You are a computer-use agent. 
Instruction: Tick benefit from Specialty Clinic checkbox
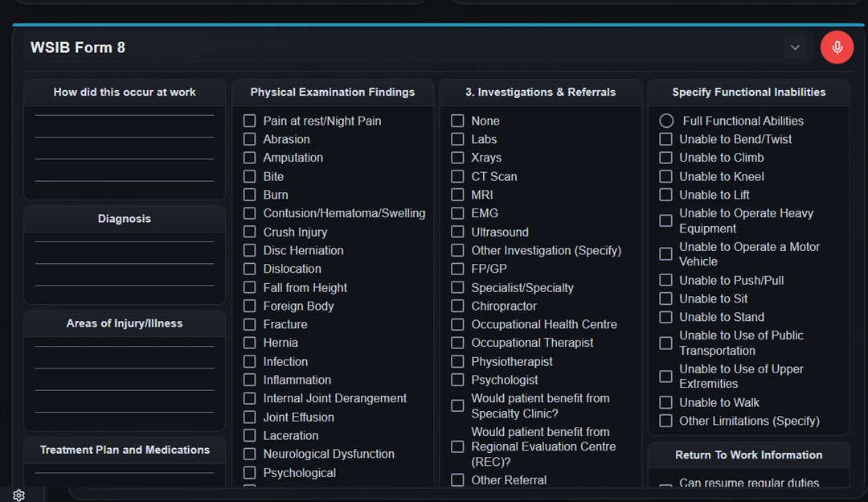[457, 405]
